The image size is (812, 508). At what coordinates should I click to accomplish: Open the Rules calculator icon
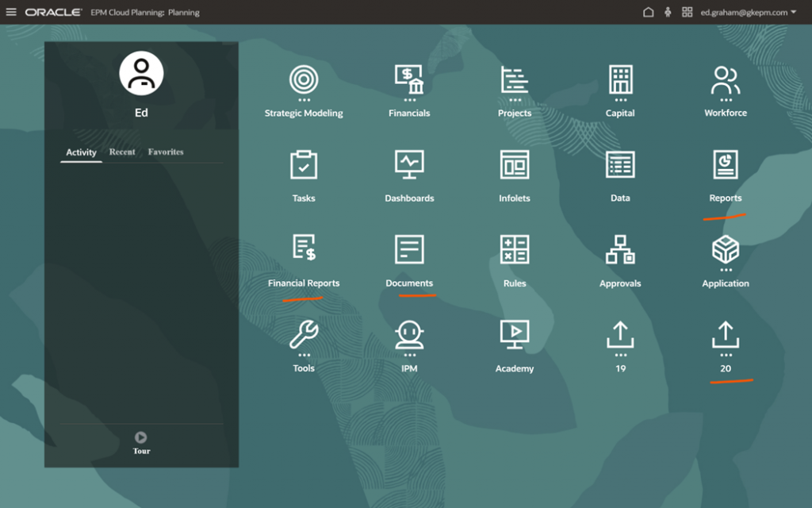(x=515, y=249)
